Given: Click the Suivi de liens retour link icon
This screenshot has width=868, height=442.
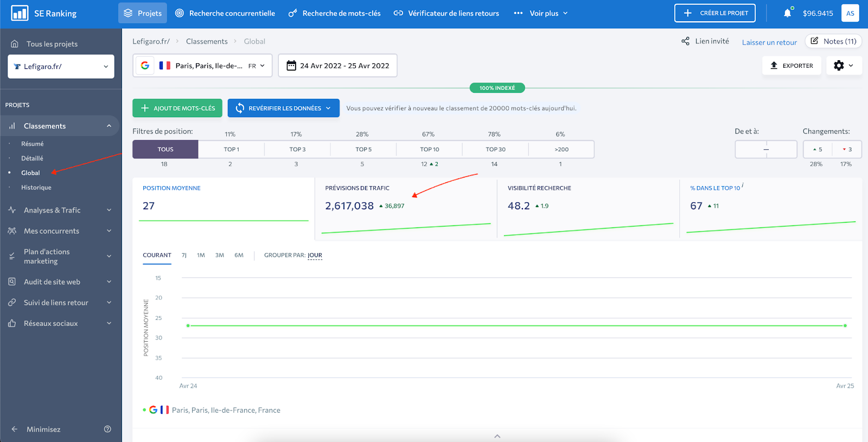Looking at the screenshot, I should click(x=12, y=303).
